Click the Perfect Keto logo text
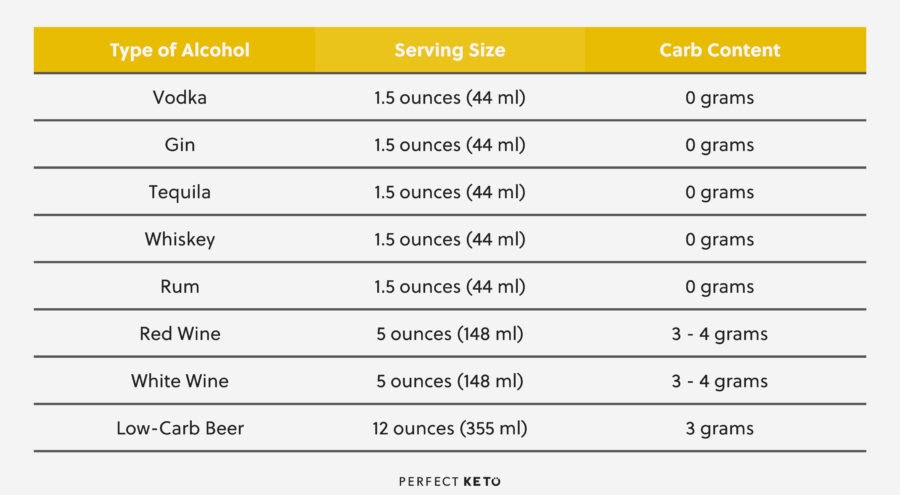Image resolution: width=900 pixels, height=495 pixels. point(449,481)
